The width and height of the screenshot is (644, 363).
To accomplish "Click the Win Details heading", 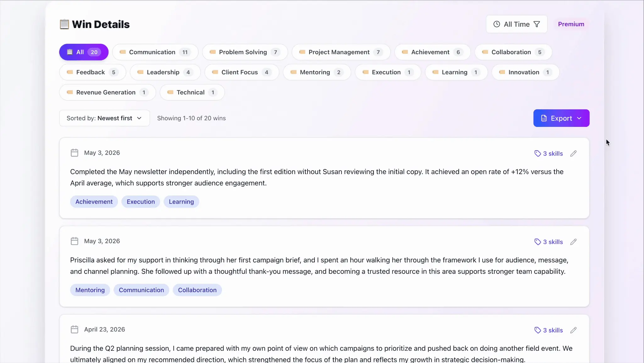I will [101, 24].
